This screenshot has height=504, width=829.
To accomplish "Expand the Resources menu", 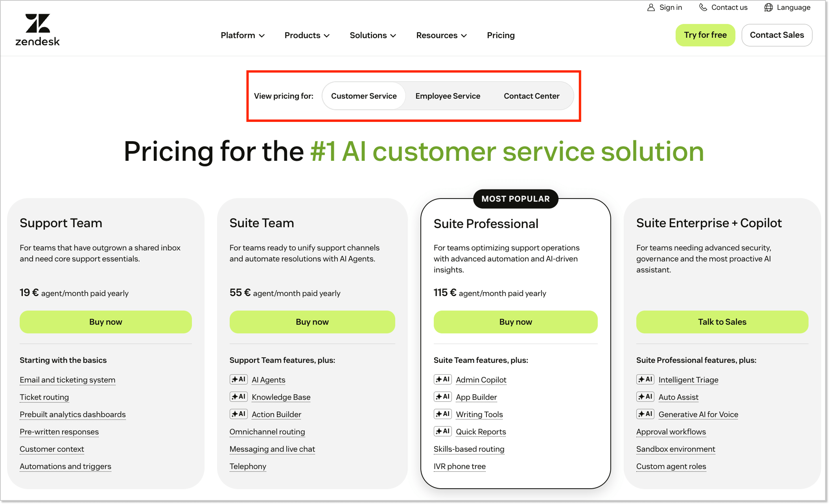I will [442, 35].
